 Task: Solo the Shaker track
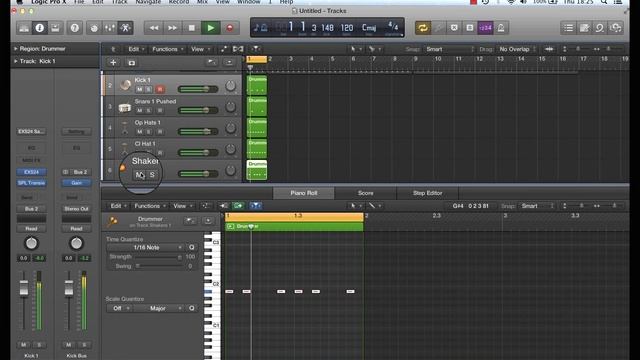tap(152, 175)
